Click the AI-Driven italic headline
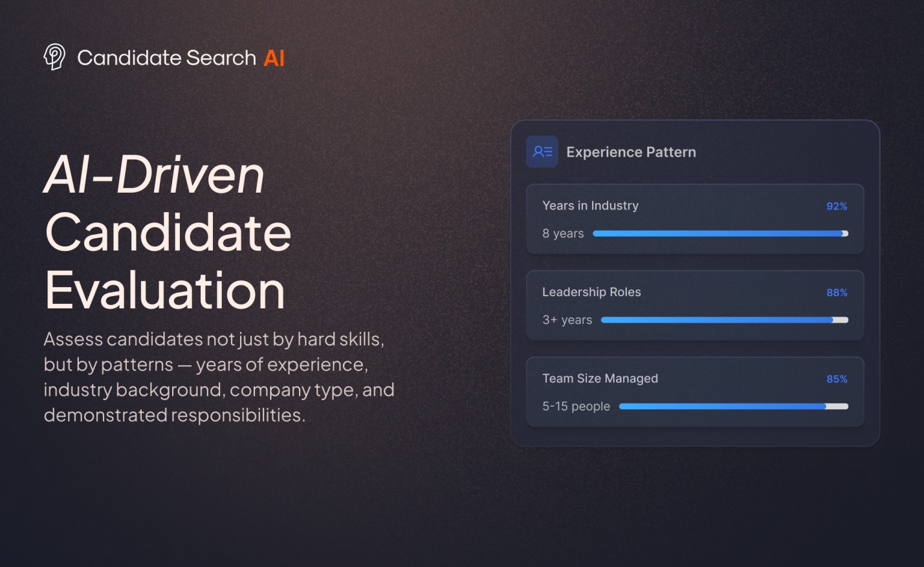Viewport: 924px width, 567px height. (x=154, y=175)
